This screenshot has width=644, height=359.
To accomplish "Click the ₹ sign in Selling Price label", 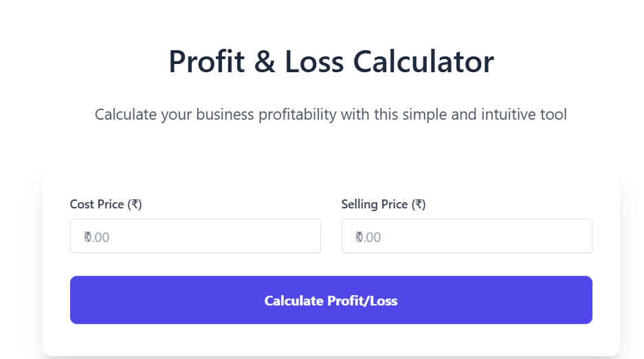I will coord(418,204).
